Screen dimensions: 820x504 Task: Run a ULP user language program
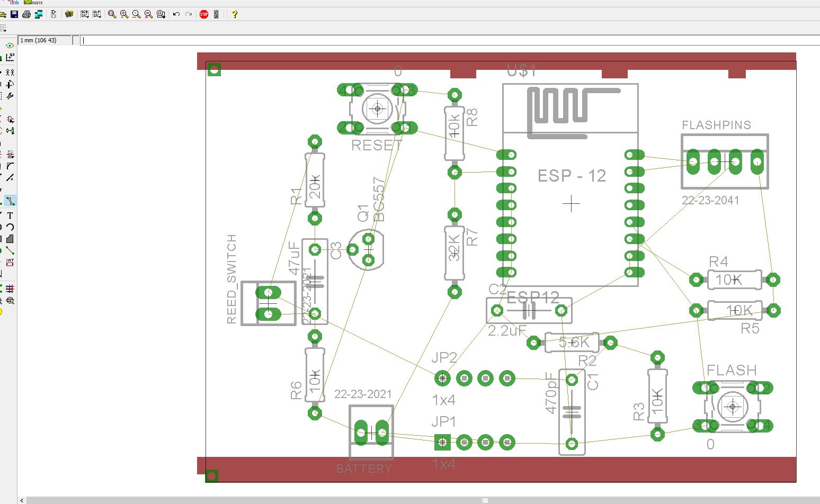(x=97, y=14)
